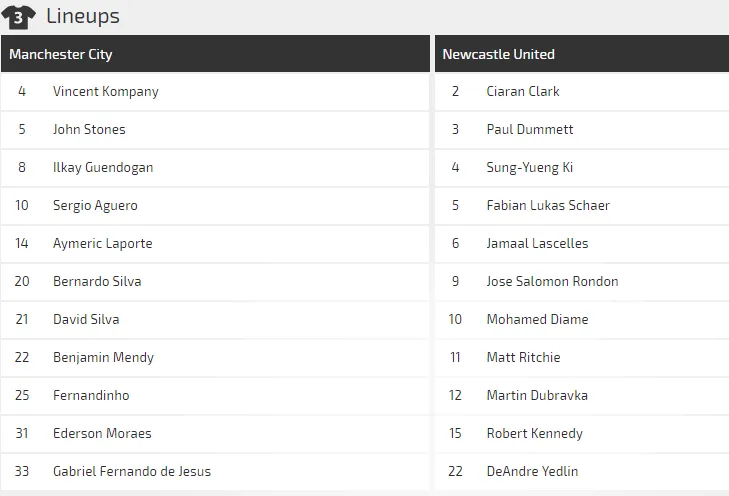Image resolution: width=729 pixels, height=496 pixels.
Task: Select Paul Dummett from Newcastle lineup
Action: click(x=530, y=129)
